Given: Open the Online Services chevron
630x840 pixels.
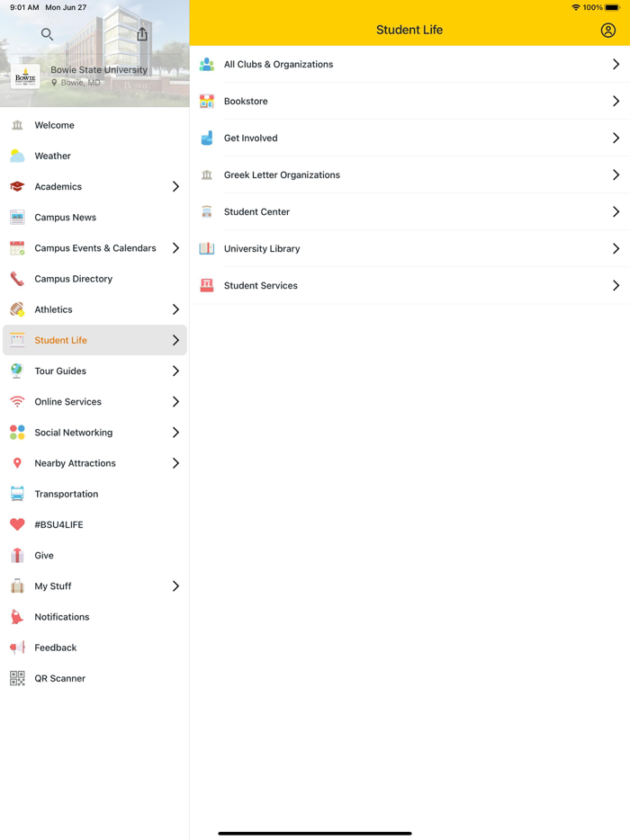Looking at the screenshot, I should [x=175, y=402].
